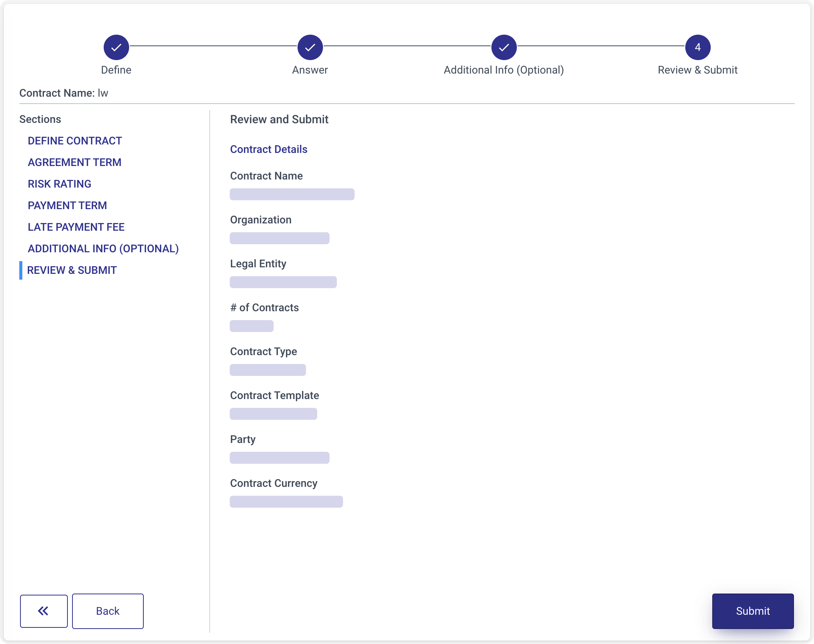Click the Submit button
Viewport: 814px width, 644px height.
(752, 611)
